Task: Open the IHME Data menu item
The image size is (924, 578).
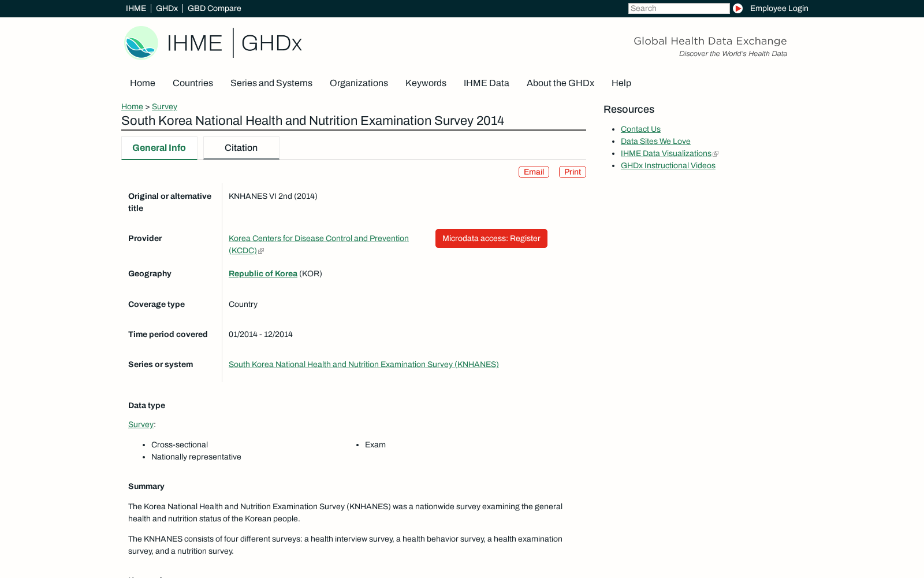Action: [486, 83]
